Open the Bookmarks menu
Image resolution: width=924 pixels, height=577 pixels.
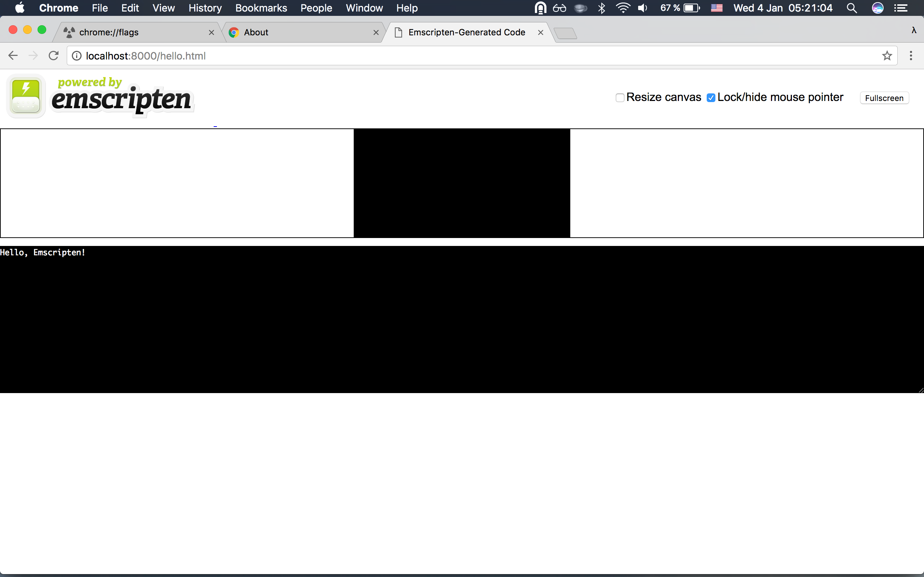tap(261, 8)
